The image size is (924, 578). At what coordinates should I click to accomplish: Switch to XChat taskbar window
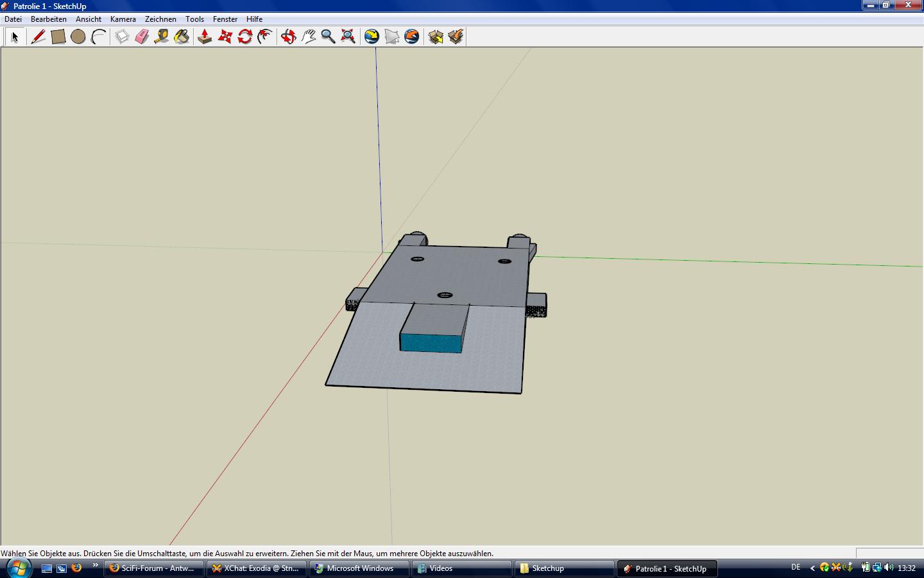point(256,568)
